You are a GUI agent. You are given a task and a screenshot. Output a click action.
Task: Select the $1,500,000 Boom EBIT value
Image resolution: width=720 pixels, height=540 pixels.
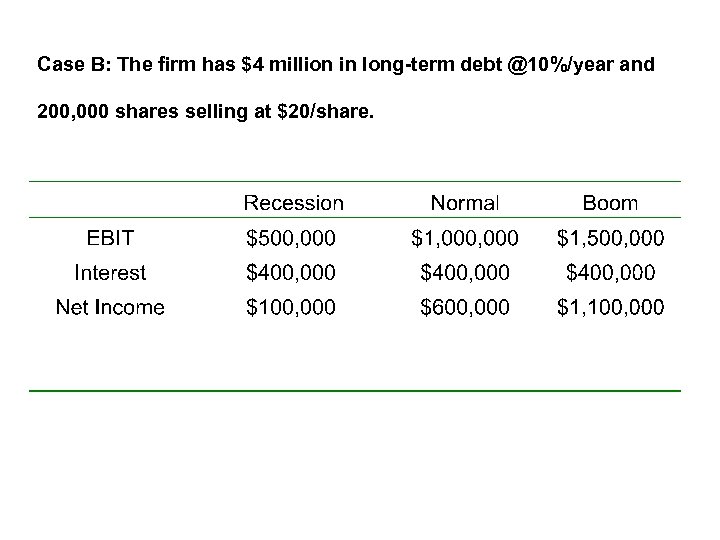pos(610,238)
